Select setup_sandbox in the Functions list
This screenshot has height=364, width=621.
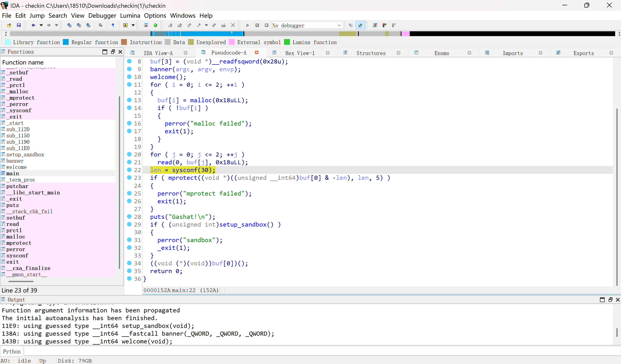(x=25, y=154)
